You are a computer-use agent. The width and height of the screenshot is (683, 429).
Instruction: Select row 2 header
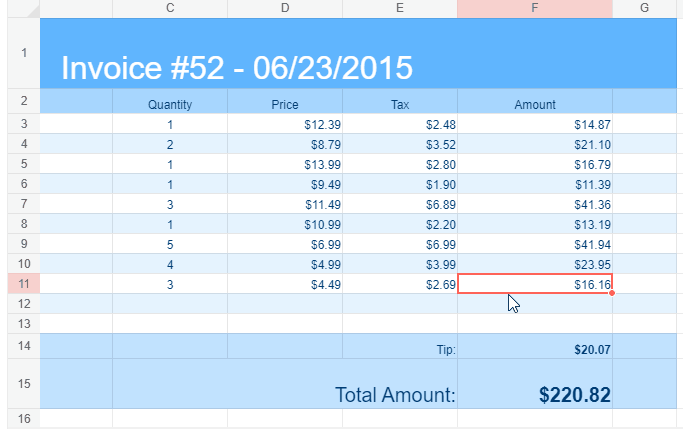pos(24,101)
